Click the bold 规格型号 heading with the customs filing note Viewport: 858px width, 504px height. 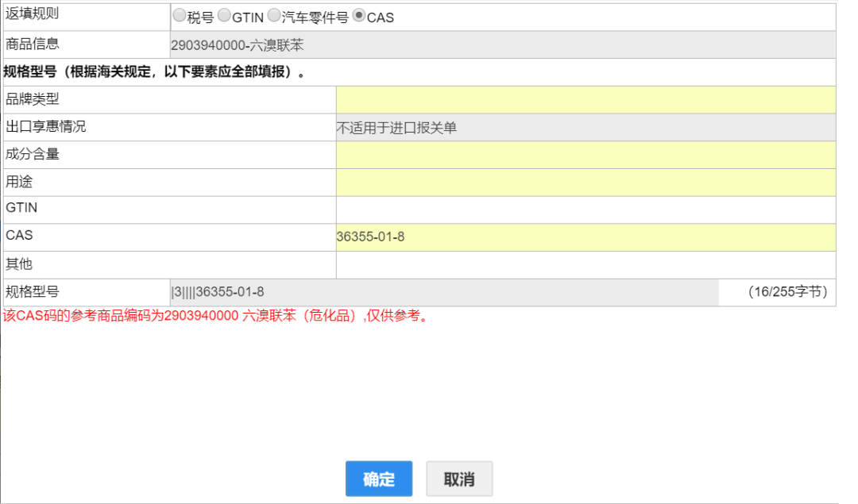pyautogui.click(x=156, y=72)
